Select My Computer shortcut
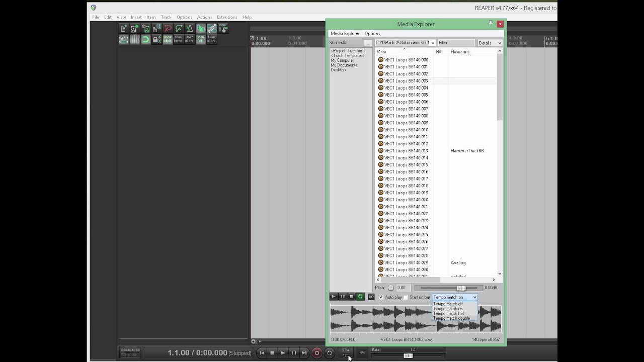 pos(342,60)
